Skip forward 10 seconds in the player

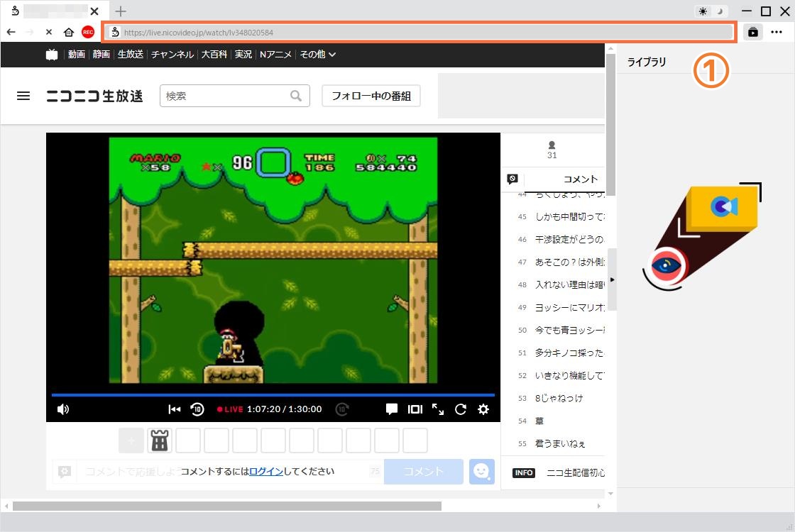coord(342,409)
